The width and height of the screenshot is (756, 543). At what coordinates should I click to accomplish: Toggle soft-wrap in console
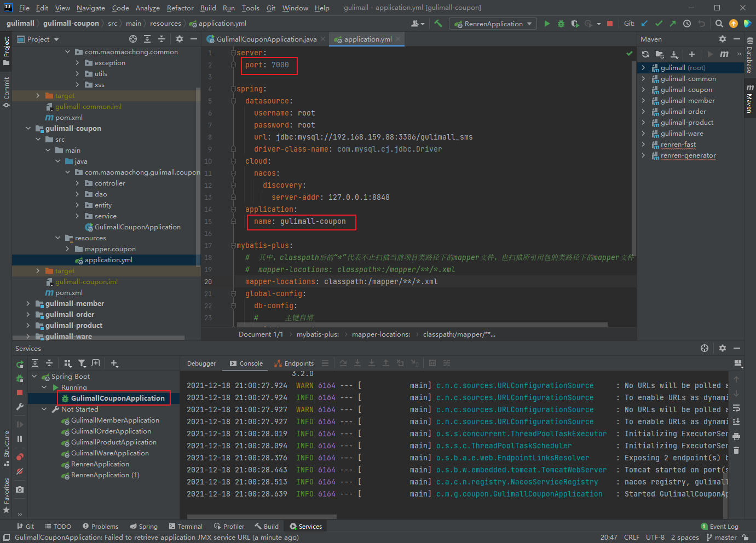736,408
